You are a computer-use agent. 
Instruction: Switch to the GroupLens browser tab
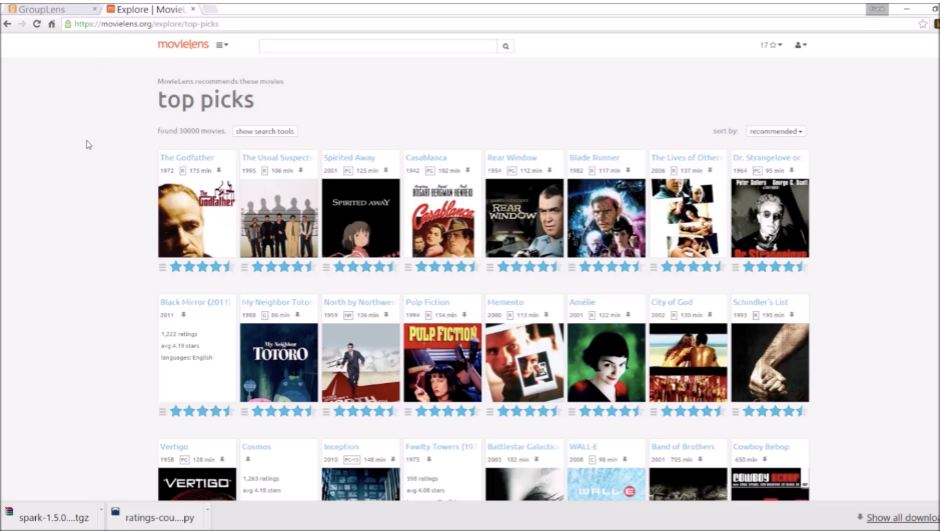point(52,9)
